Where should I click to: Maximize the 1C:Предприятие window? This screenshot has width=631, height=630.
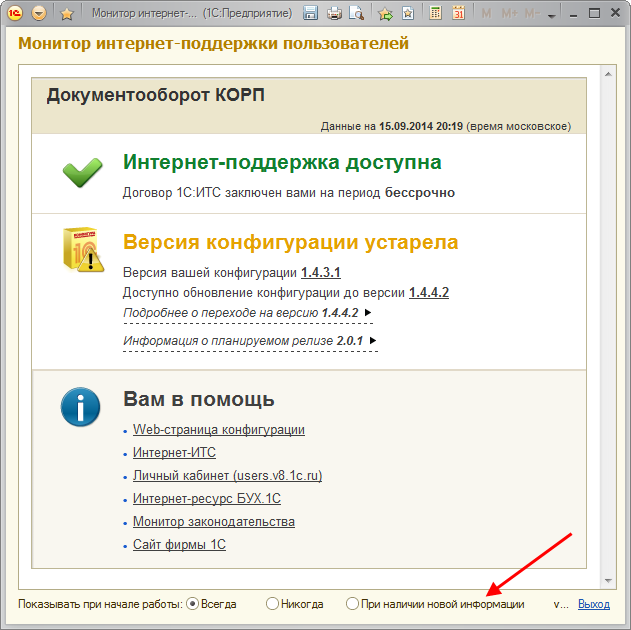click(594, 13)
